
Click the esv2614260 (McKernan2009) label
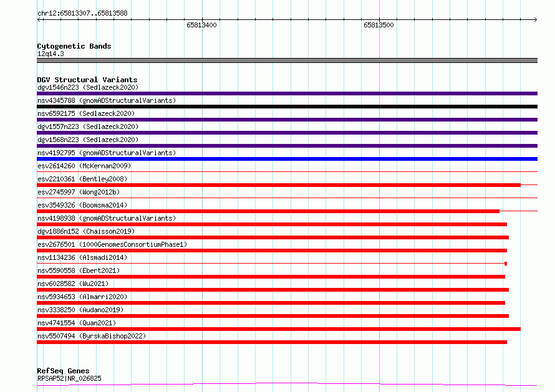pos(84,166)
